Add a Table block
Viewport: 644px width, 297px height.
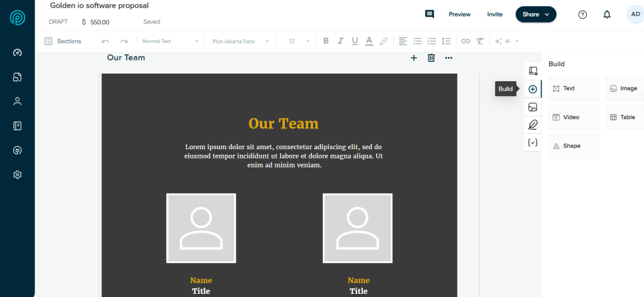tap(625, 117)
